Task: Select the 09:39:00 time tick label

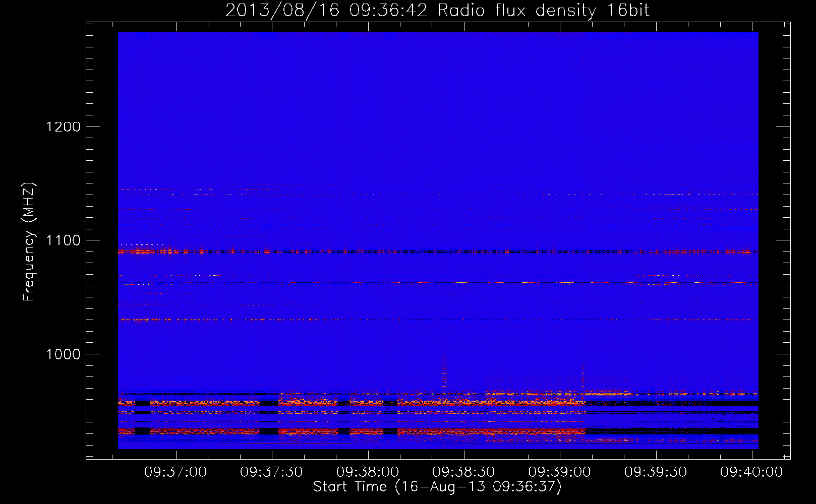Action: 559,472
